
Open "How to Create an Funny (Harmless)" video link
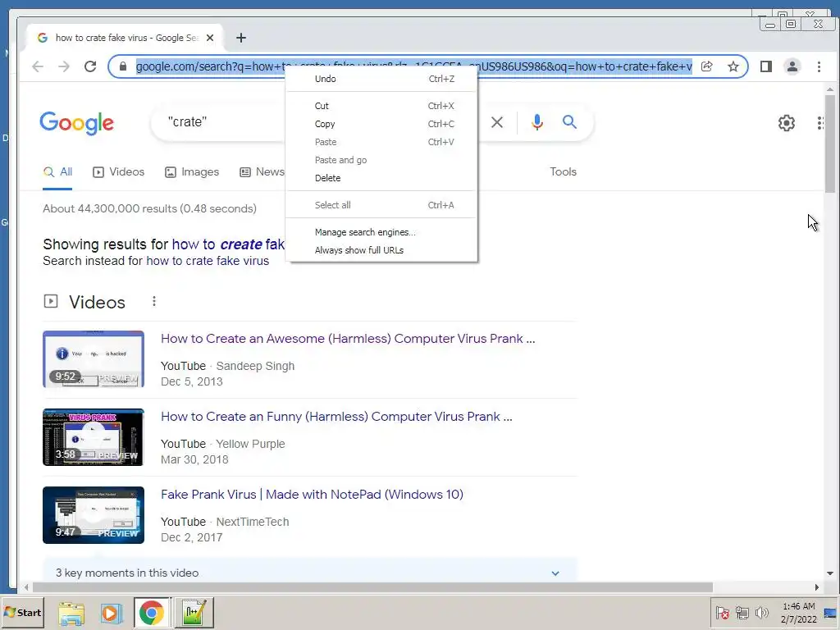[336, 416]
